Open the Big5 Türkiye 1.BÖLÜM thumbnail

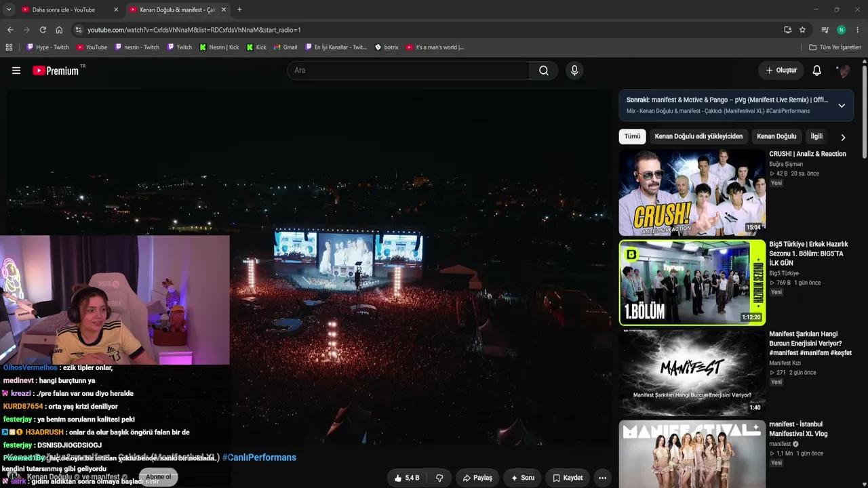pyautogui.click(x=692, y=283)
